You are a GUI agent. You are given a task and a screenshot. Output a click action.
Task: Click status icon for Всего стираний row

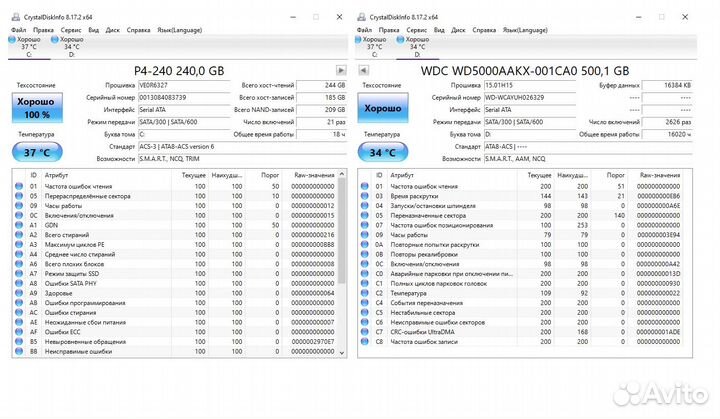[19, 235]
